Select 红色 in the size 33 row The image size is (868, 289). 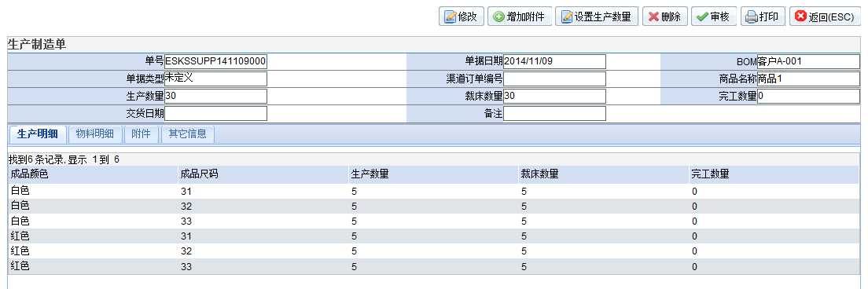coord(20,265)
